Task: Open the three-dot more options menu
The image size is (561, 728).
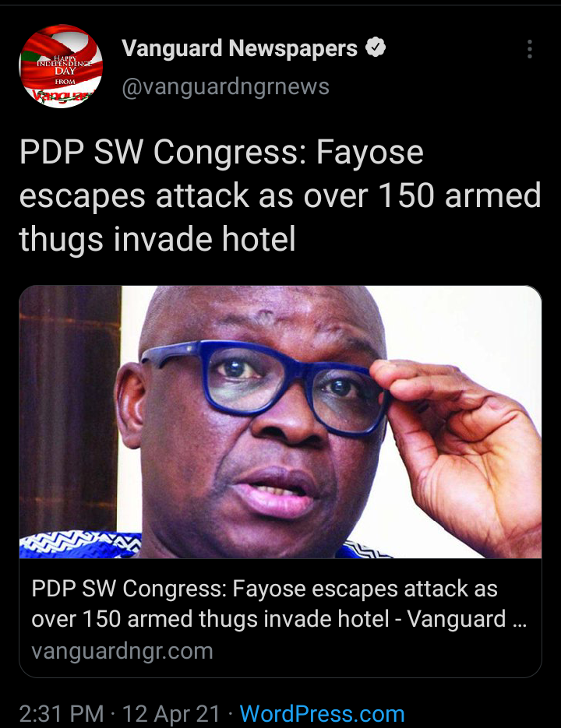Action: [x=529, y=49]
